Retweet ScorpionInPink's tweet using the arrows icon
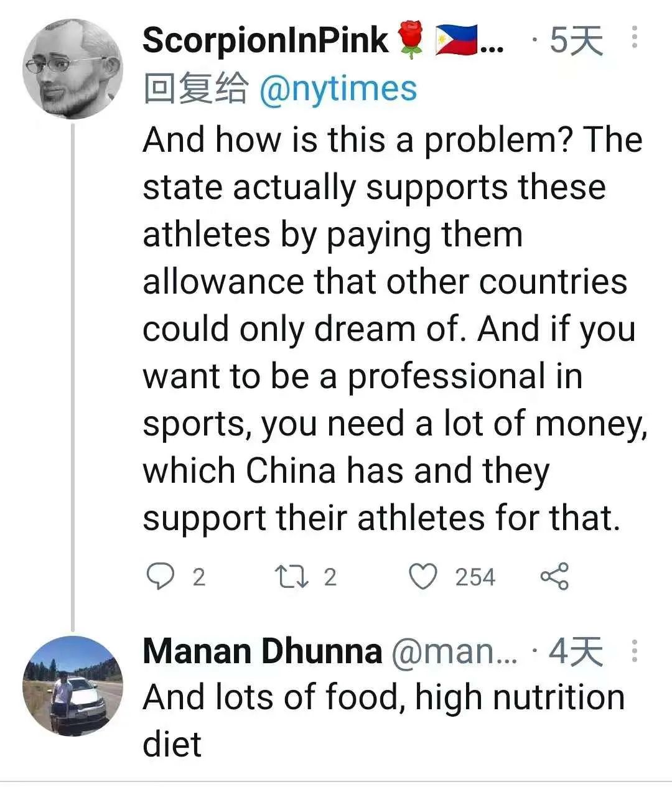The height and width of the screenshot is (787, 672). 292,577
